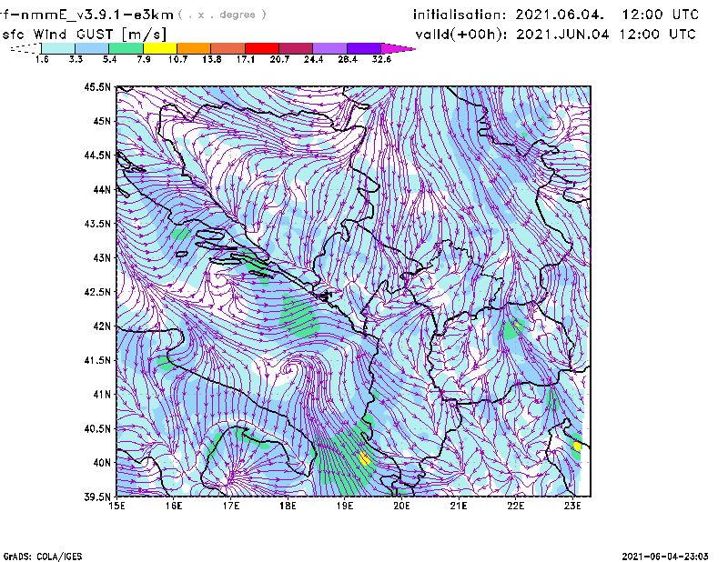The image size is (728, 562).
Task: Click the '5.4' legend value
Action: click(109, 59)
